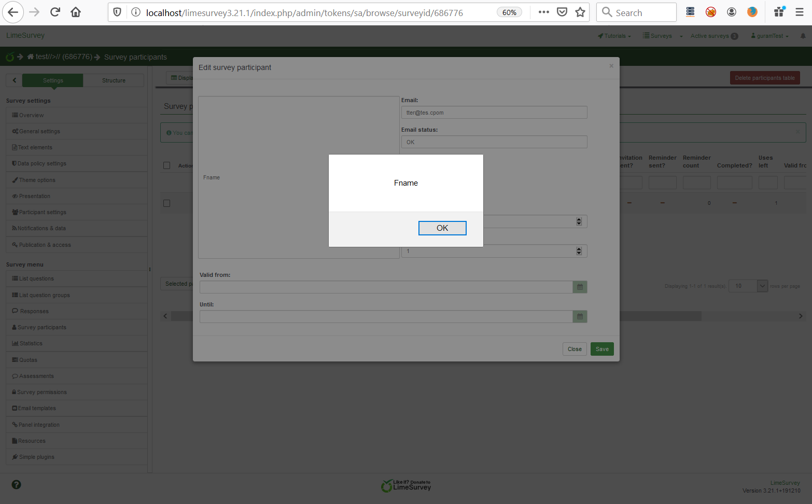Adjust the stepper above Uses left
The height and width of the screenshot is (504, 812).
[579, 221]
